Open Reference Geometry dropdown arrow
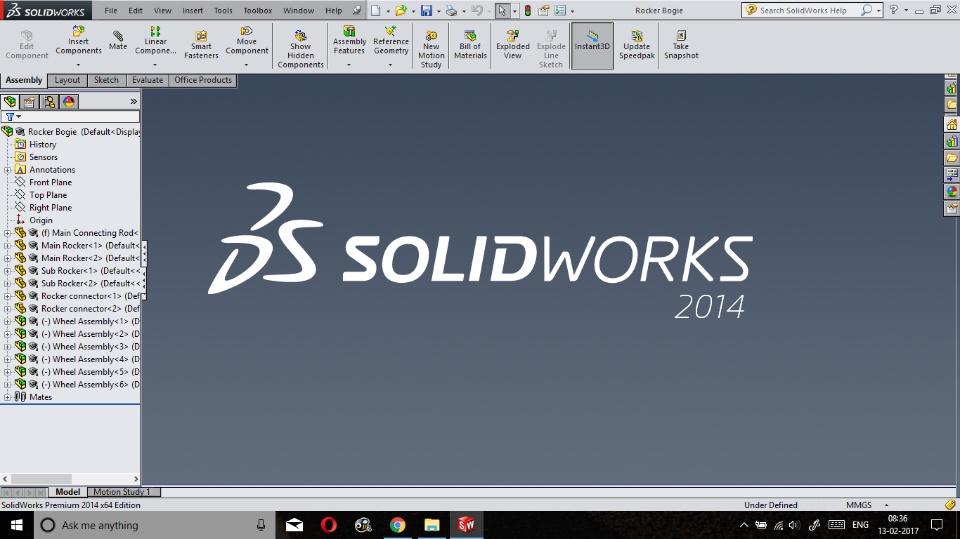Image resolution: width=960 pixels, height=539 pixels. point(391,64)
